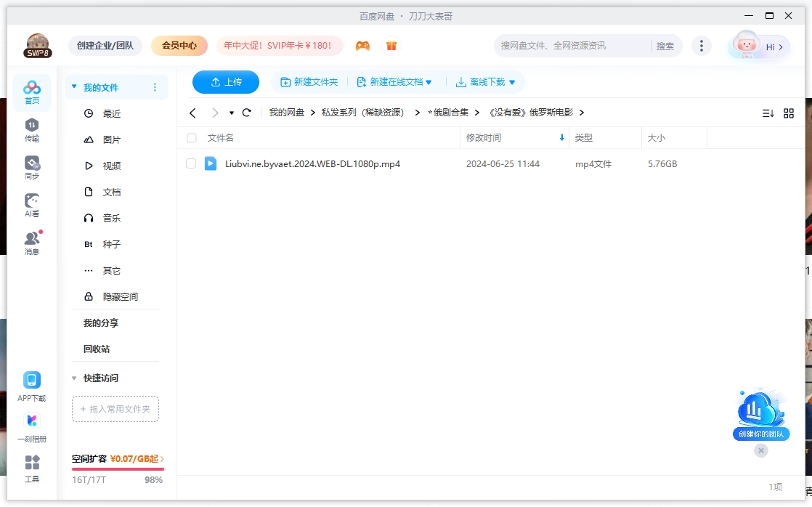Open the three-dot overflow menu
The image size is (812, 507).
click(702, 45)
